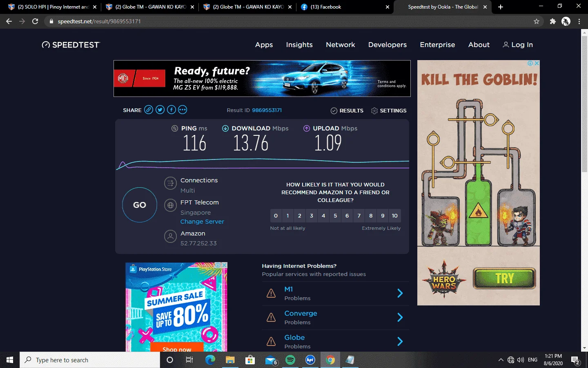Open Chrome extensions puzzle icon
The height and width of the screenshot is (368, 588).
pos(553,21)
